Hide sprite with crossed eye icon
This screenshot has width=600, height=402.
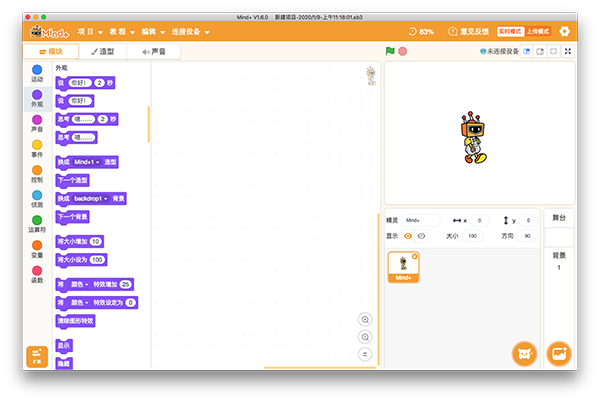click(x=421, y=236)
